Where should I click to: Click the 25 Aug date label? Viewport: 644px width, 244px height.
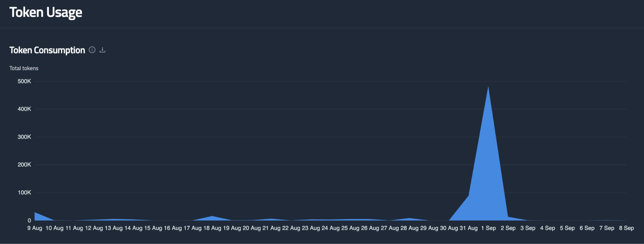(350, 228)
